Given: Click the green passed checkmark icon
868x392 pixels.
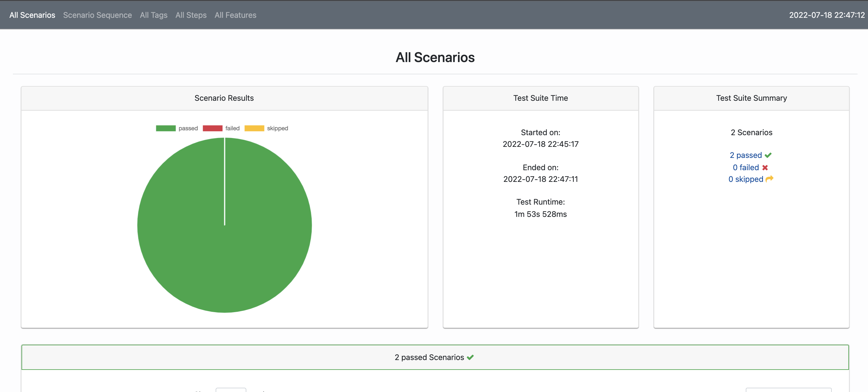Looking at the screenshot, I should click(x=768, y=155).
